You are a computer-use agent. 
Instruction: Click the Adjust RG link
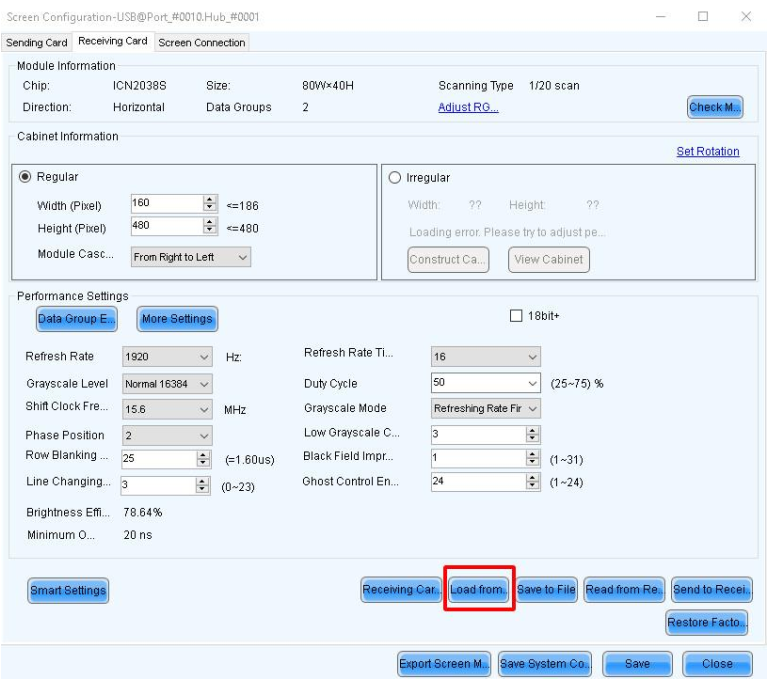point(468,107)
